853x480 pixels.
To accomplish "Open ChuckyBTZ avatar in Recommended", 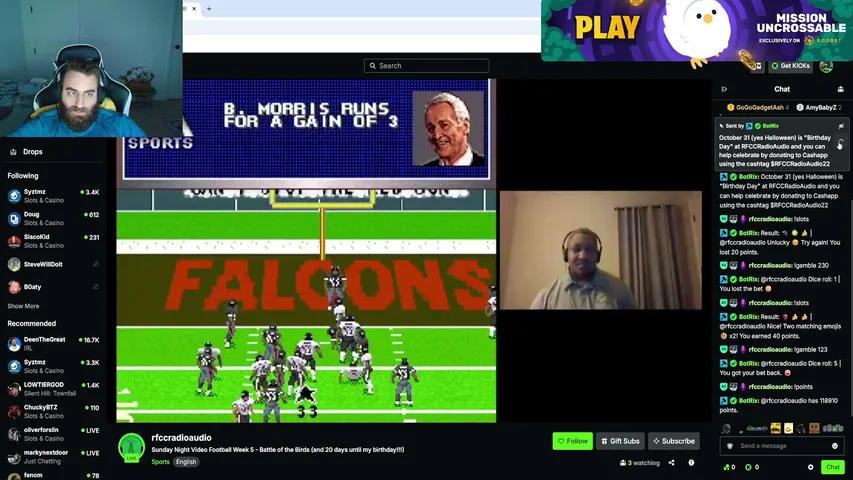I will (x=14, y=411).
